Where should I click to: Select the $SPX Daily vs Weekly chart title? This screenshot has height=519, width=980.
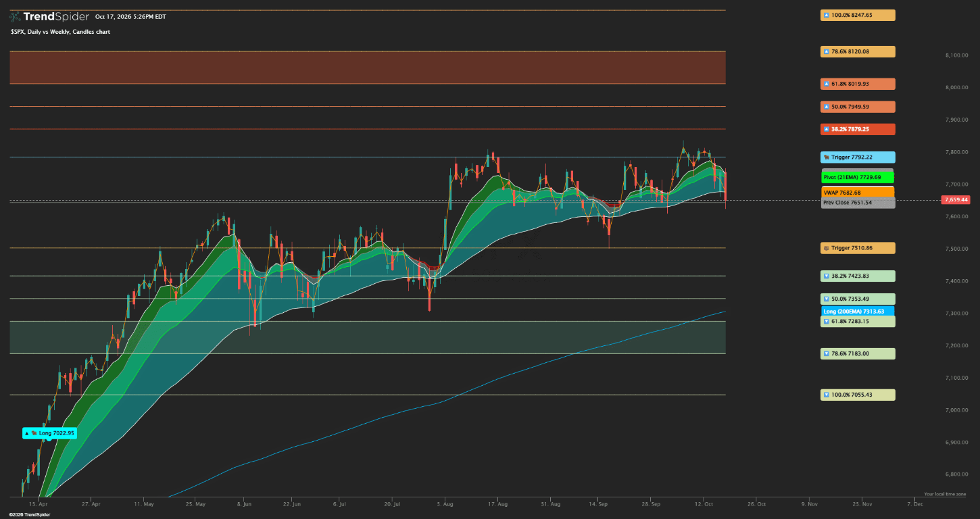pos(59,32)
